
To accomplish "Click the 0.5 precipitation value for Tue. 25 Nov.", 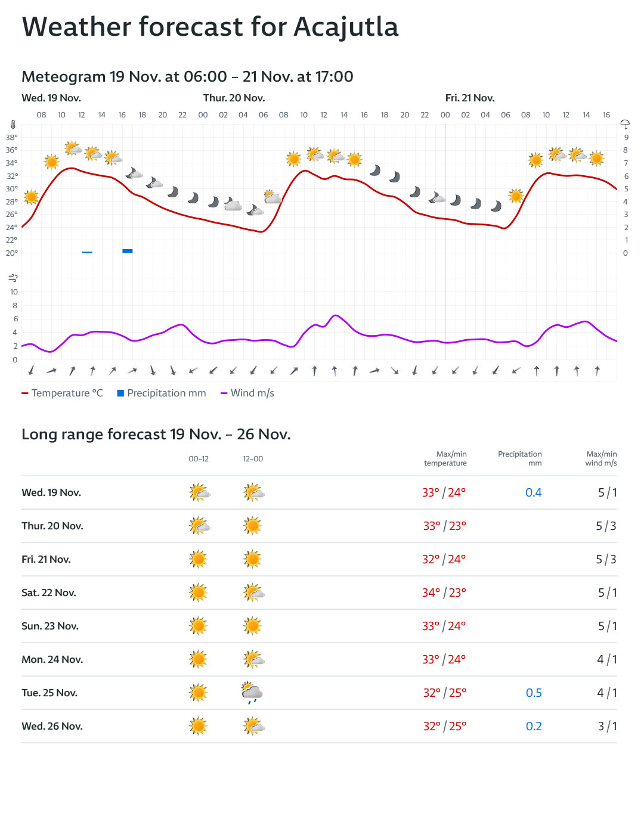I will coord(534,693).
